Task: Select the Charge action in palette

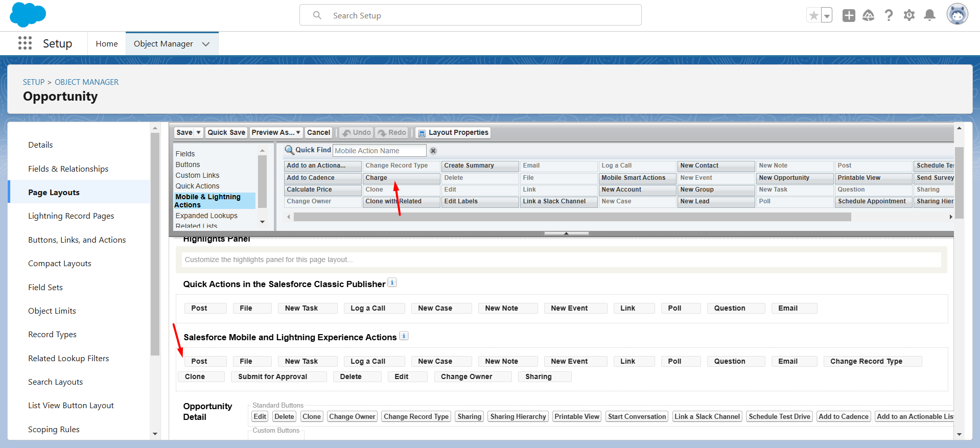Action: (401, 178)
